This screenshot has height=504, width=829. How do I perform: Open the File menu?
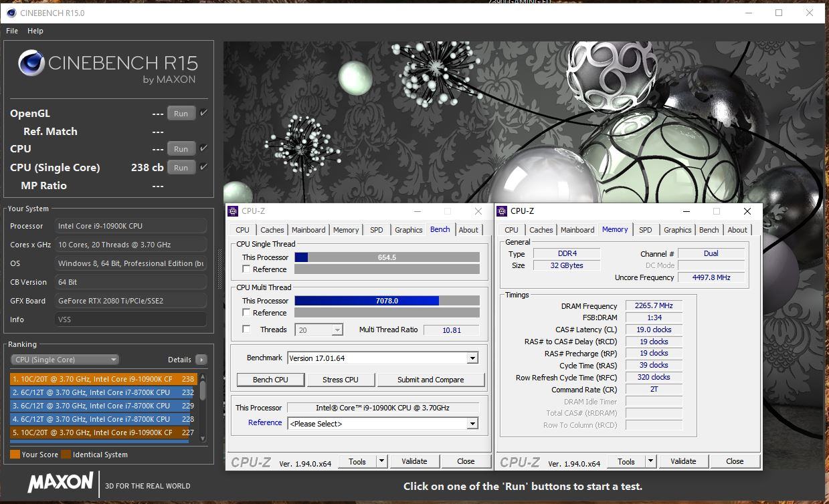pyautogui.click(x=12, y=31)
